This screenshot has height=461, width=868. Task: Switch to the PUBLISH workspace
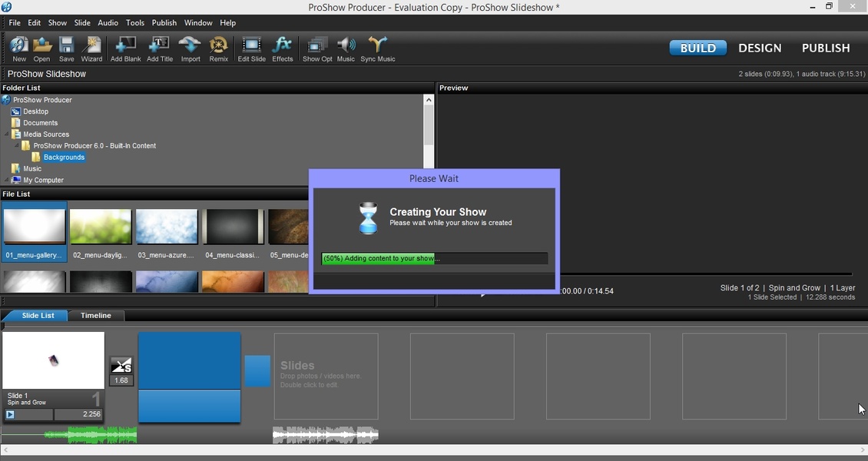tap(825, 48)
